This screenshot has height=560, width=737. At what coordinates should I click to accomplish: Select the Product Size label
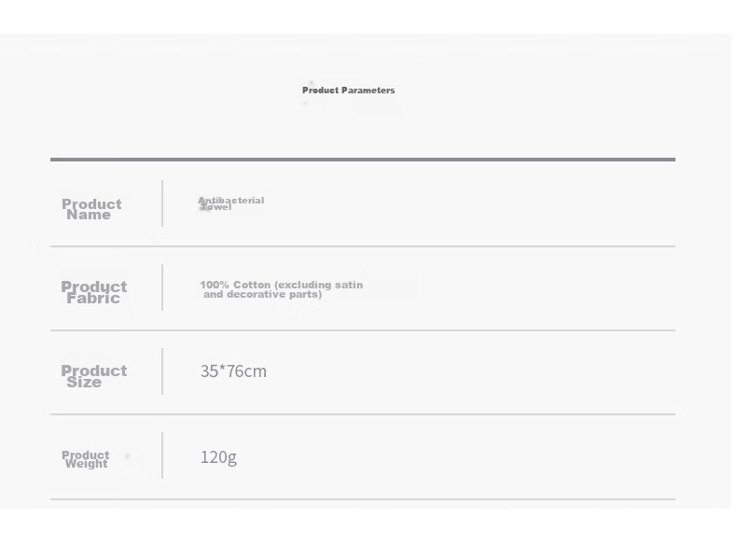pos(94,376)
